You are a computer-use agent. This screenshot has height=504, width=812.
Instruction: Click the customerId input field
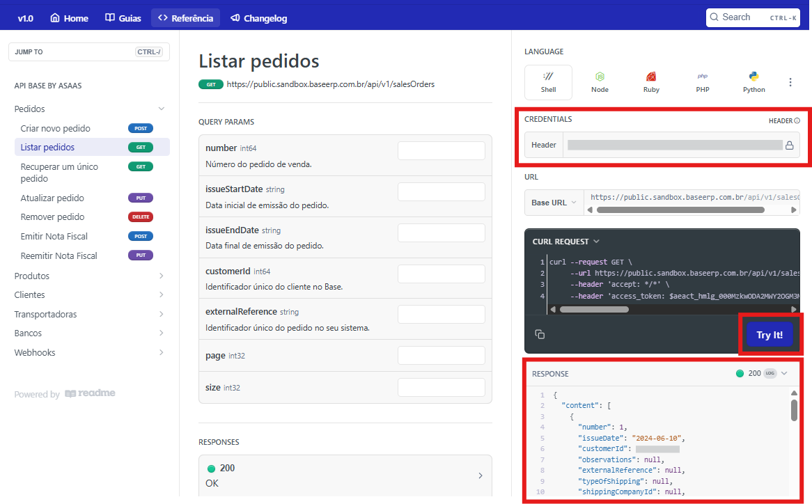(x=442, y=274)
